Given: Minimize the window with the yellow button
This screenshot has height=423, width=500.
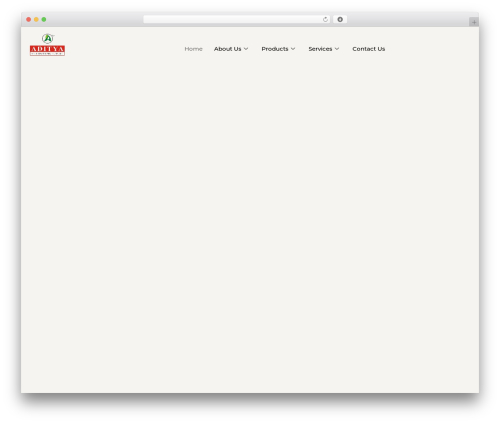Looking at the screenshot, I should point(36,19).
